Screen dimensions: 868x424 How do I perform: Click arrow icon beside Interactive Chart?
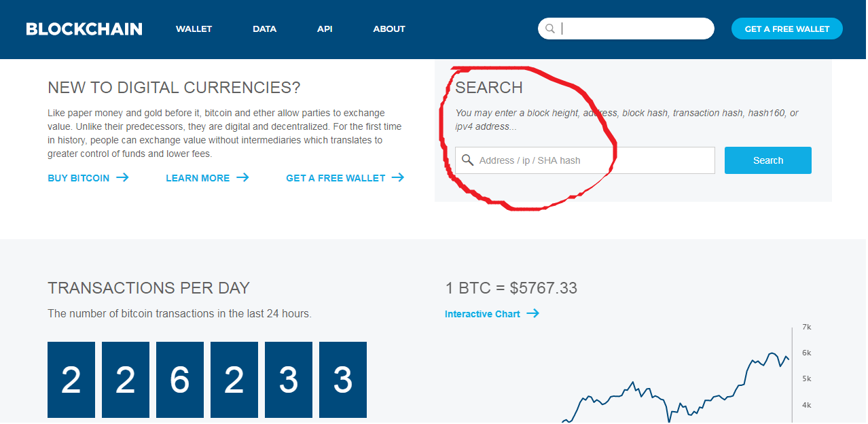coord(532,313)
